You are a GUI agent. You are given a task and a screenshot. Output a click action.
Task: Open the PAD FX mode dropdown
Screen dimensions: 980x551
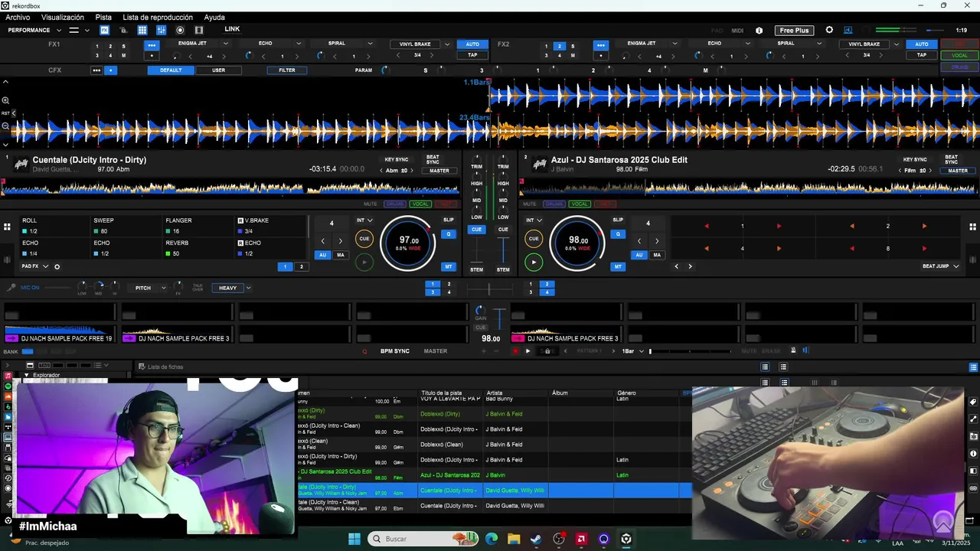click(45, 266)
